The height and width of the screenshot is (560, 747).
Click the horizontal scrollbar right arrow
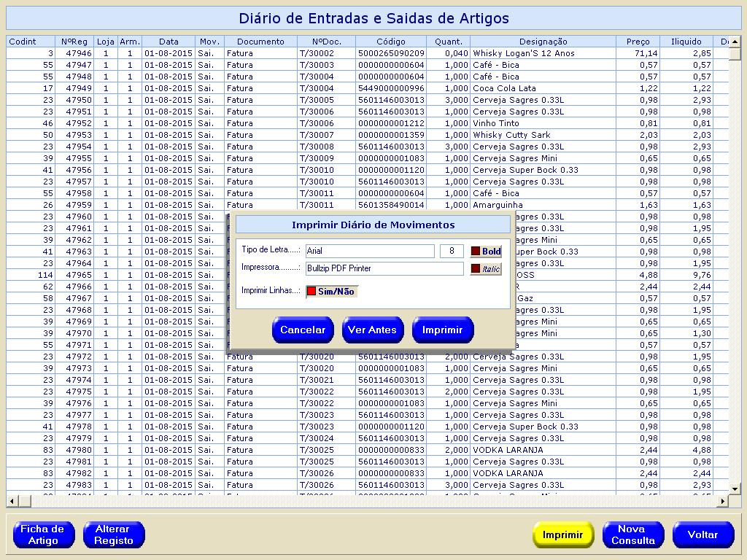(723, 501)
